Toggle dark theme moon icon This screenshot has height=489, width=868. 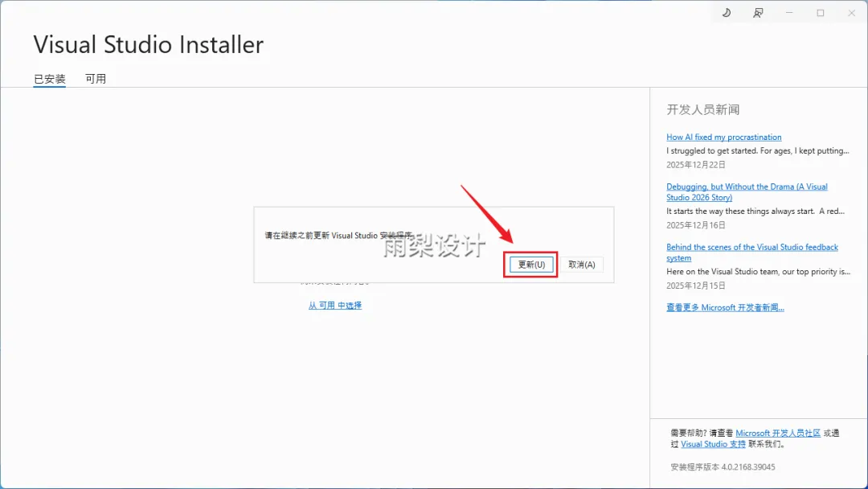point(727,13)
